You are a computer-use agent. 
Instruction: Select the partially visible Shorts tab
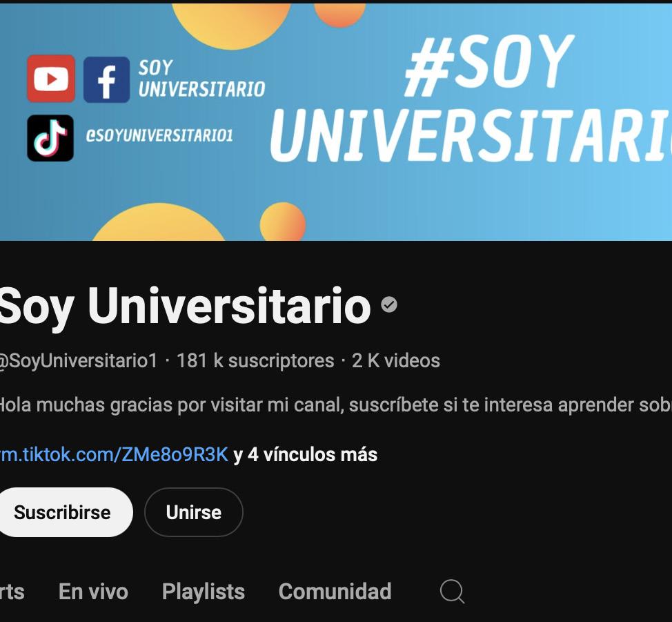click(x=12, y=592)
